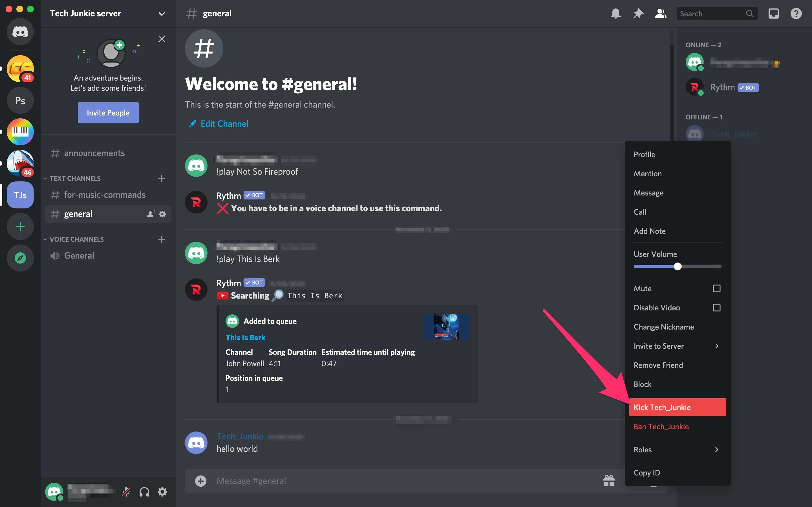Click the search magnifier icon
The height and width of the screenshot is (507, 812).
tap(750, 13)
